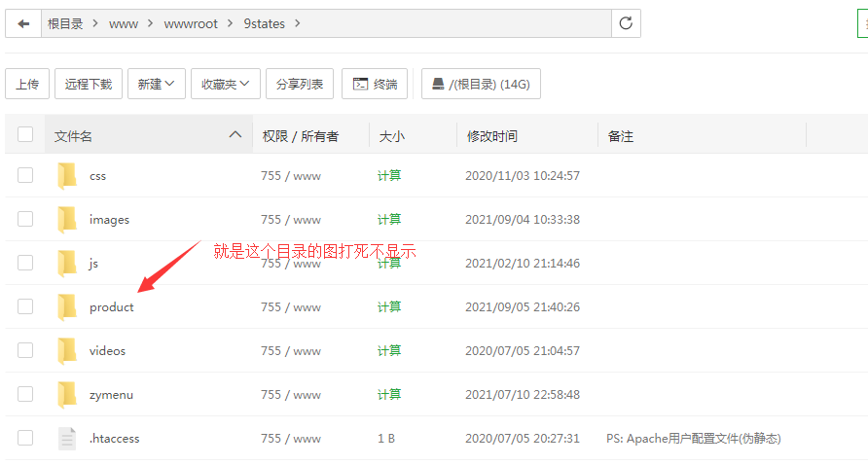Sort by 修改时间 column header
The image size is (868, 465).
(x=492, y=136)
